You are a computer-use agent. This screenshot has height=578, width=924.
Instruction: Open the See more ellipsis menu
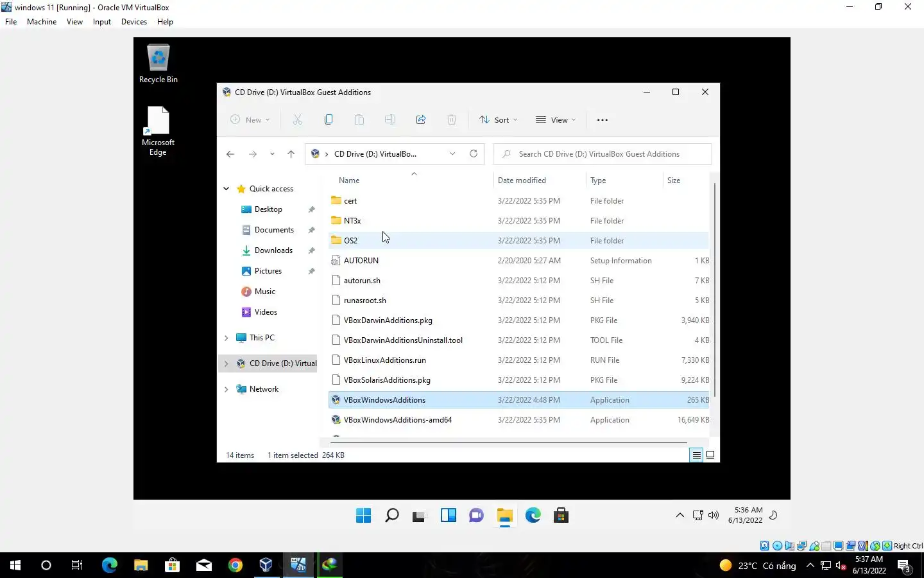[602, 120]
